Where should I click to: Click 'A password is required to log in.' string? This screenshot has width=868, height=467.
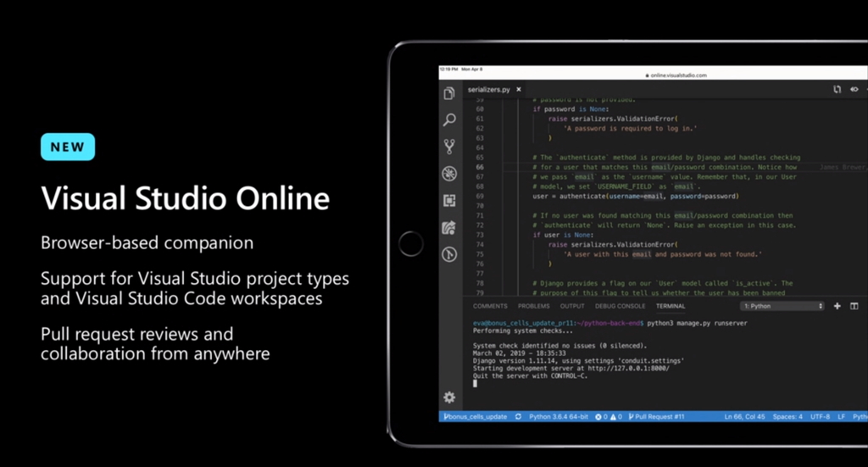coord(631,128)
